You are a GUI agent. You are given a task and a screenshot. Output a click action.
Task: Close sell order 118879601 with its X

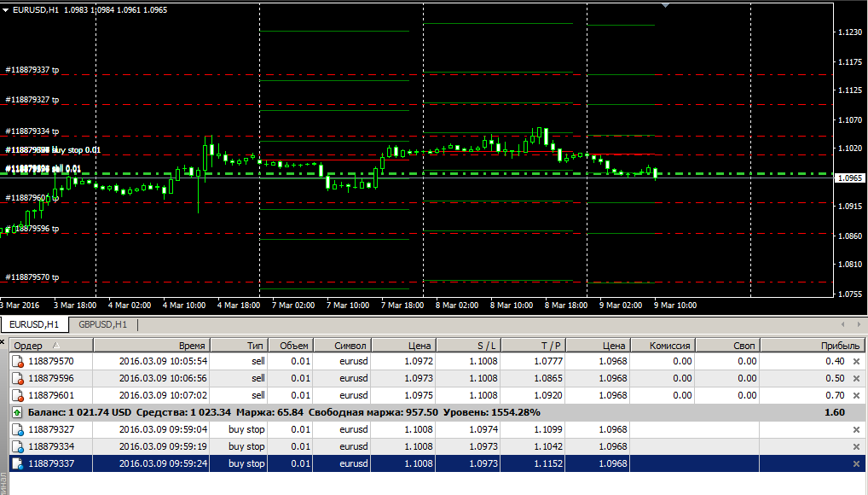856,395
